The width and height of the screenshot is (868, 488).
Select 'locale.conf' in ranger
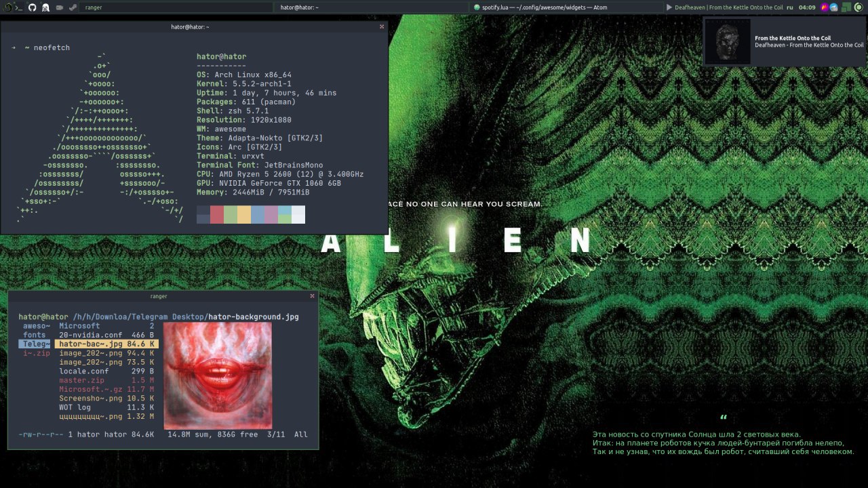[x=106, y=371]
